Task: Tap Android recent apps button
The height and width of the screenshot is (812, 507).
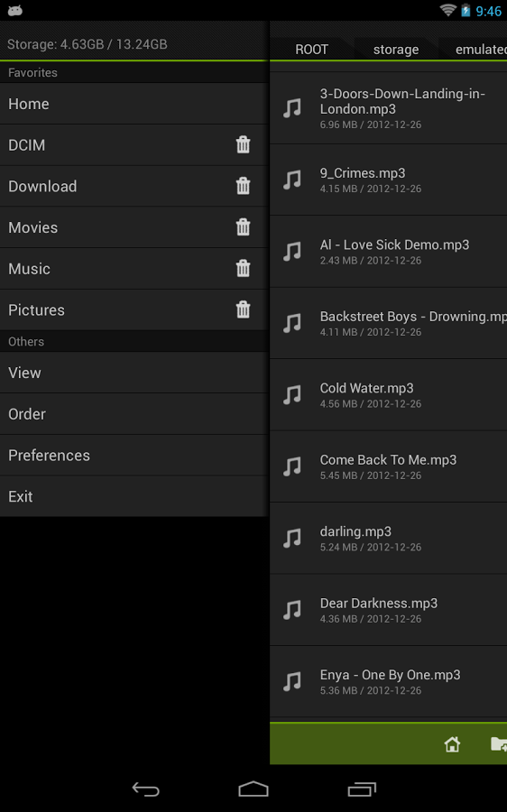Action: (x=362, y=789)
